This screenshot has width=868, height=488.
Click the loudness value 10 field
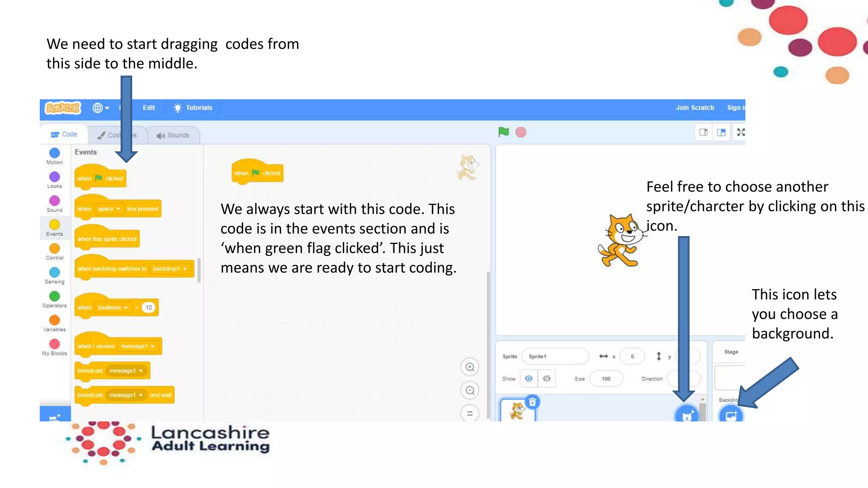(148, 308)
